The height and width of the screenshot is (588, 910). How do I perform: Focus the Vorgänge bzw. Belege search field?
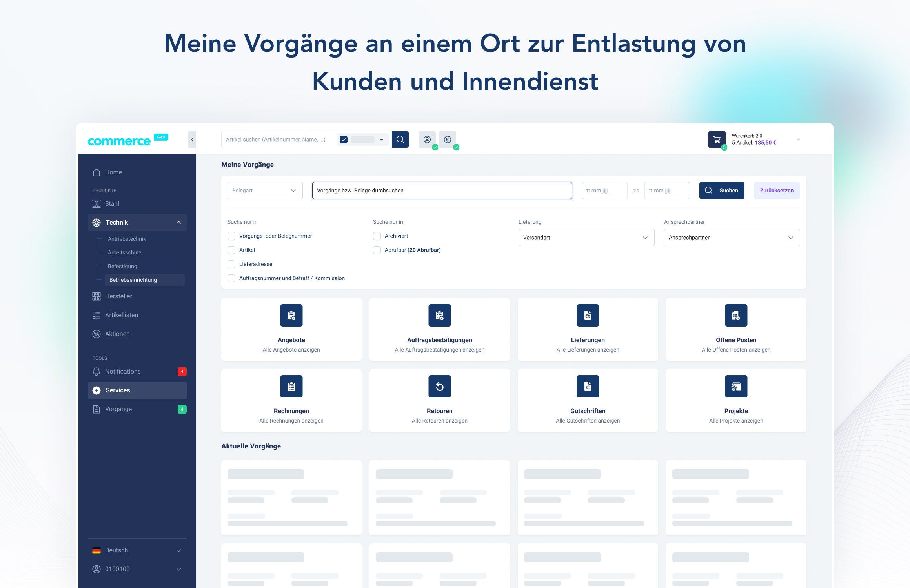click(x=442, y=191)
